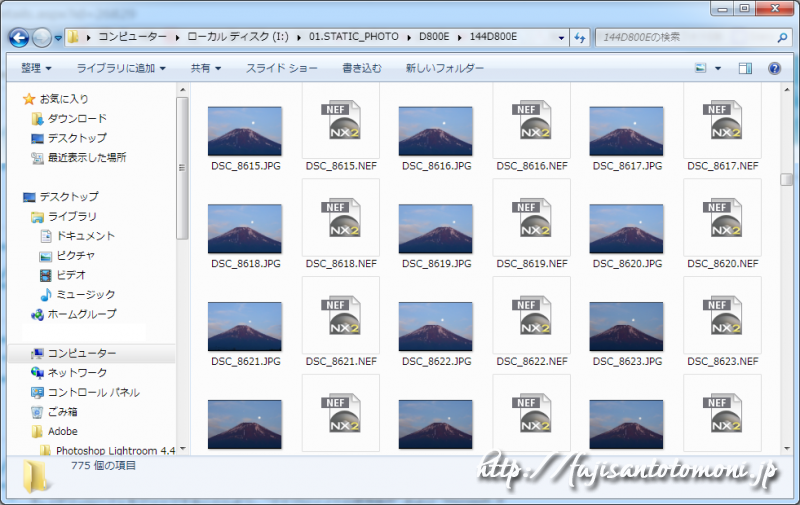
Task: Click the Forward navigation arrow
Action: (x=42, y=37)
